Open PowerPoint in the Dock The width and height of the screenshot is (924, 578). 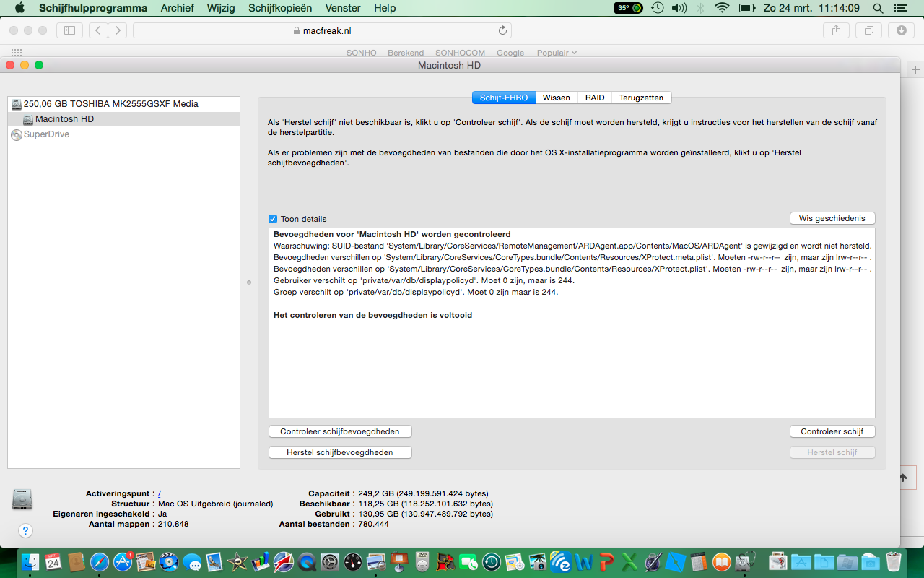click(x=606, y=562)
